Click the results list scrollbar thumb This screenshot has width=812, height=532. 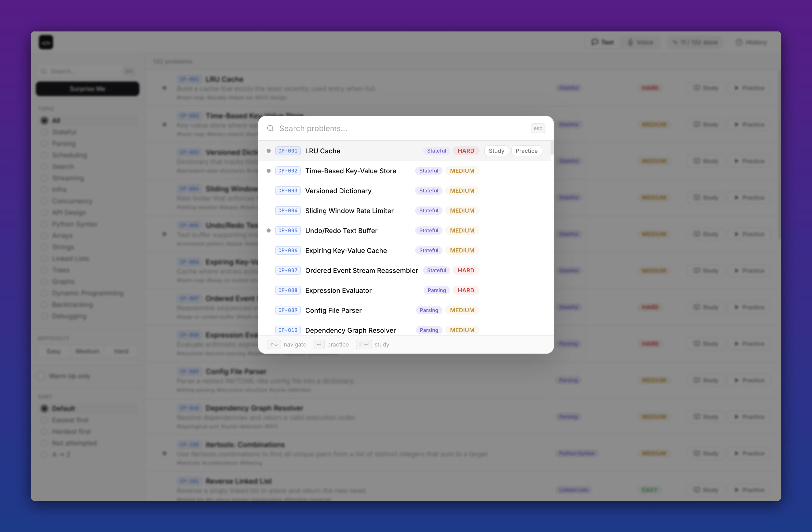click(552, 148)
